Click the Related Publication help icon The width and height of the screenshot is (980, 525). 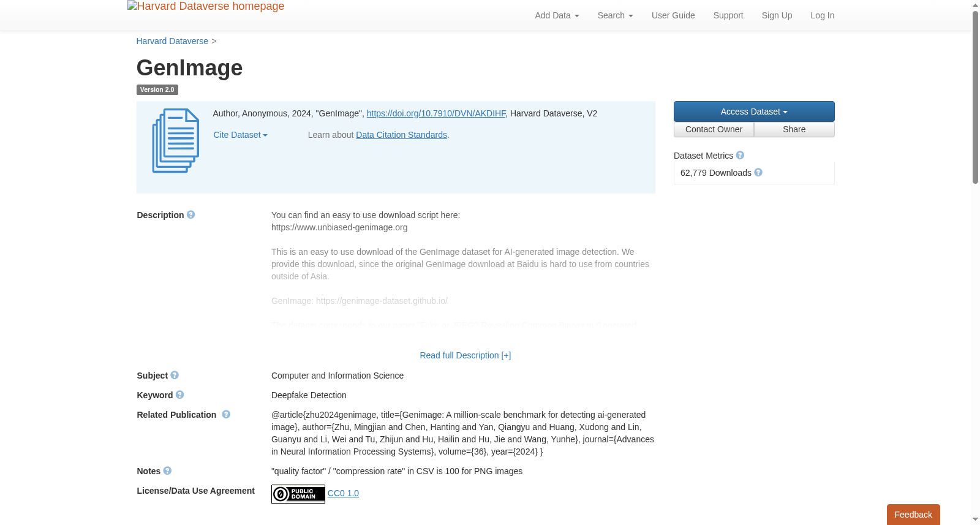click(x=226, y=415)
